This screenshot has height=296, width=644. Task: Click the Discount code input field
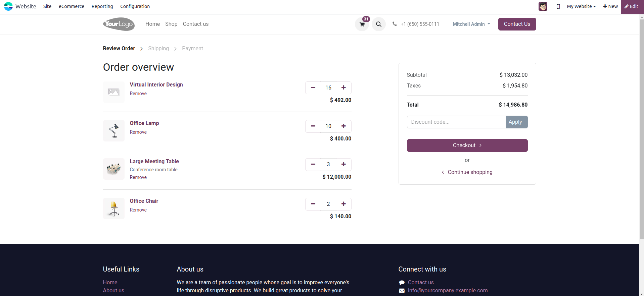[x=456, y=122]
